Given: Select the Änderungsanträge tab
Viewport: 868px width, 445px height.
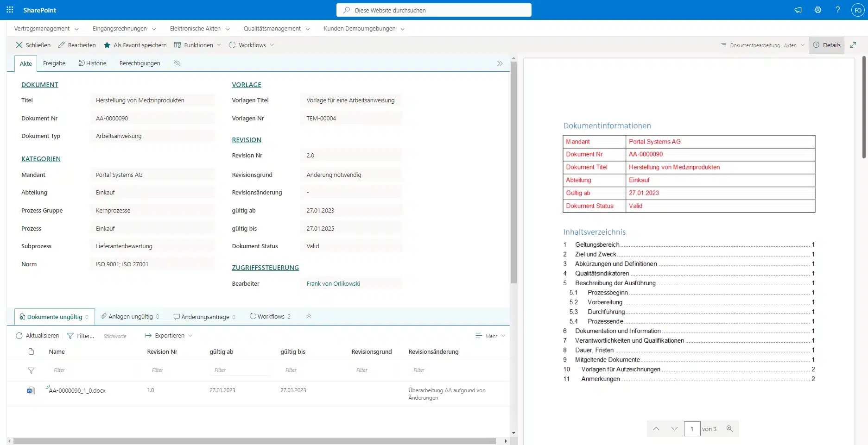Looking at the screenshot, I should pyautogui.click(x=204, y=317).
